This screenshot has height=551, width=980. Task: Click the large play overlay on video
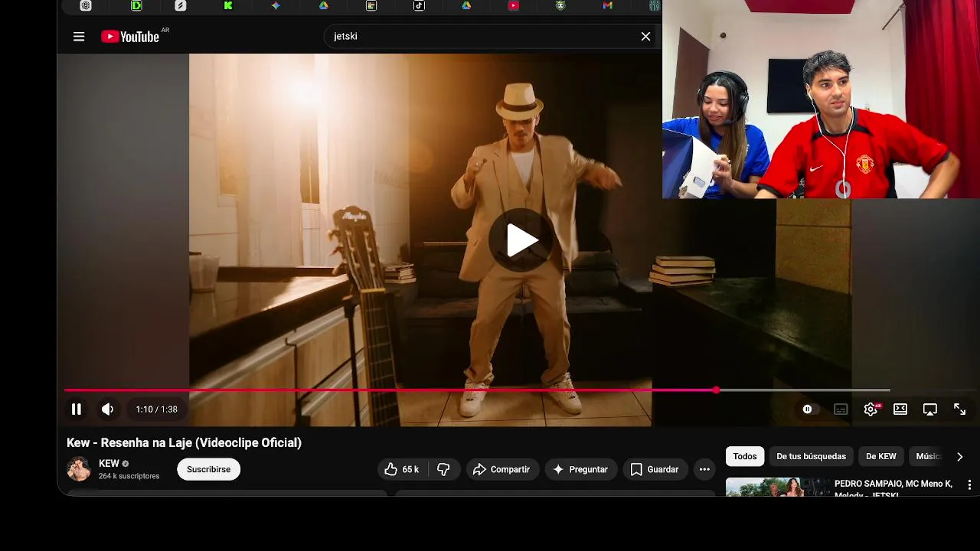pyautogui.click(x=522, y=240)
